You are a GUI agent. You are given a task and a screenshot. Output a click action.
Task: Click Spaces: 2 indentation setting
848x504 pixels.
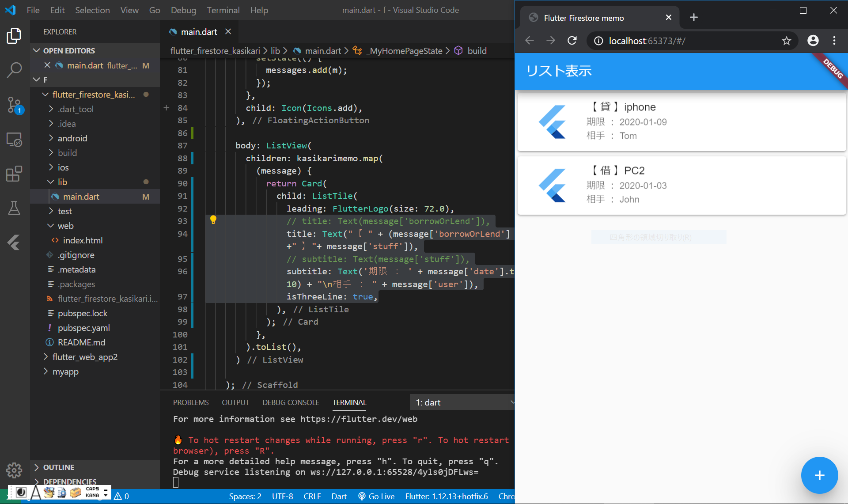(245, 496)
